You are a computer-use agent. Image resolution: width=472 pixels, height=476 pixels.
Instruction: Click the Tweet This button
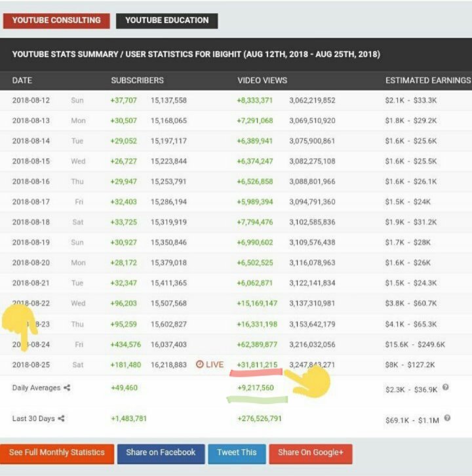coord(237,454)
